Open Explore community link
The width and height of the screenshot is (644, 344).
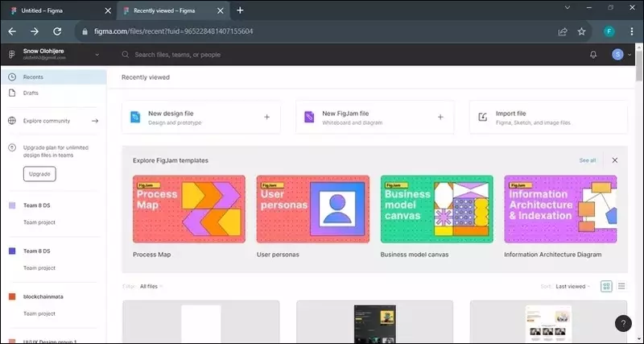click(47, 121)
